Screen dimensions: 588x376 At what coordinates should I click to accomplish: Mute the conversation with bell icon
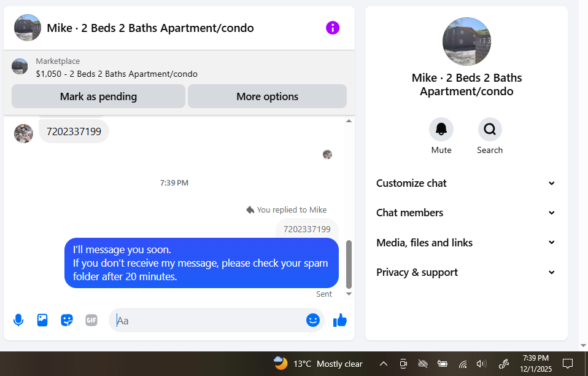pyautogui.click(x=441, y=129)
